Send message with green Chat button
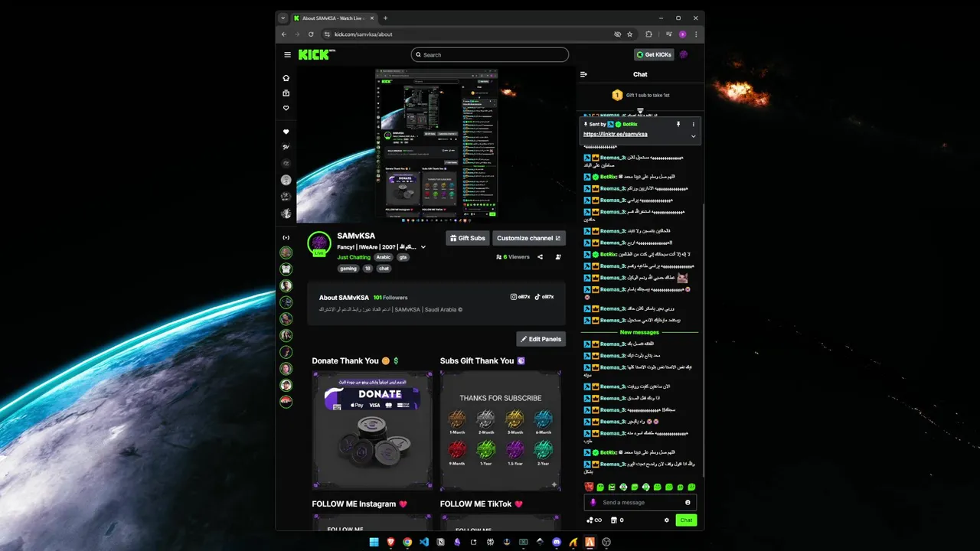 pyautogui.click(x=686, y=520)
